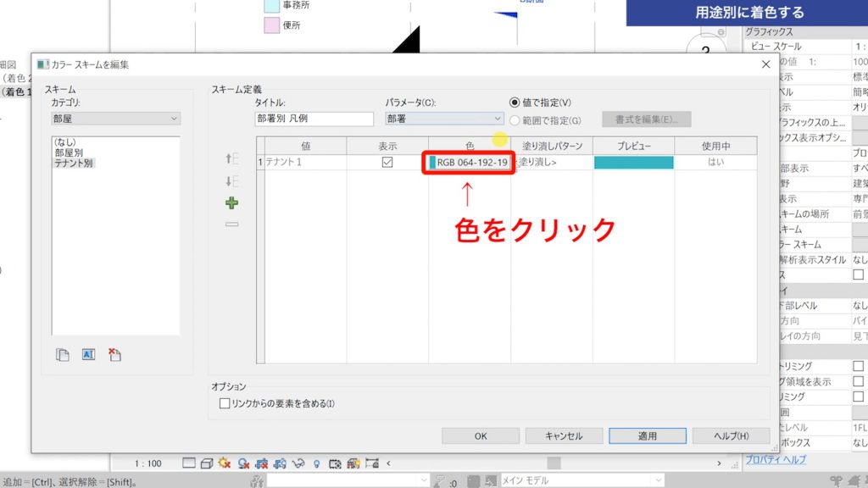The height and width of the screenshot is (488, 868).
Task: Reveal hidden elements with the lightbulb icon
Action: point(317,463)
